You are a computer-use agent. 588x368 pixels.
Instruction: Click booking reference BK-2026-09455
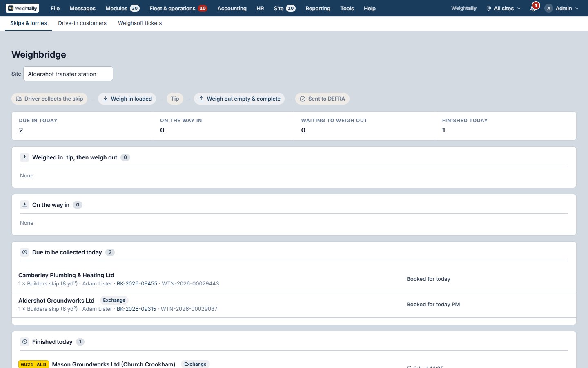137,284
